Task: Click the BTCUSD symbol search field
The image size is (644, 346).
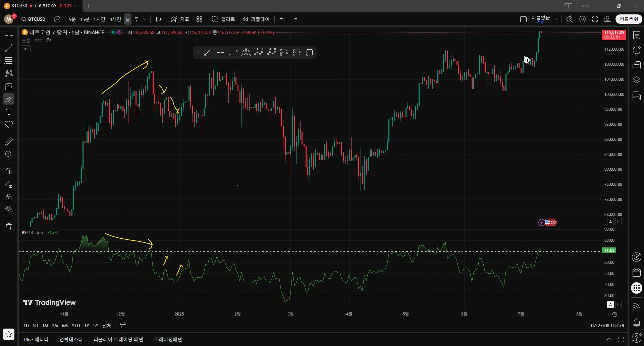Action: click(34, 19)
